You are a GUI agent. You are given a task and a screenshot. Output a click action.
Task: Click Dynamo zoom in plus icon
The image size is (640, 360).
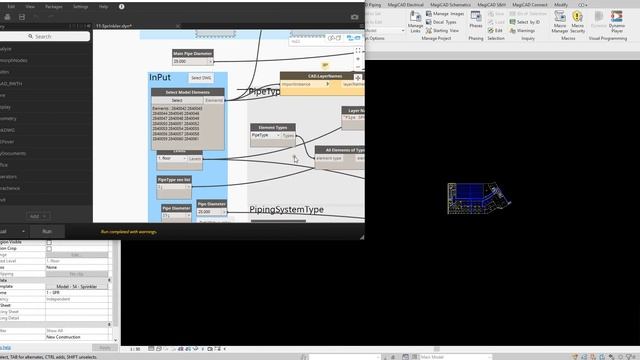(x=358, y=59)
